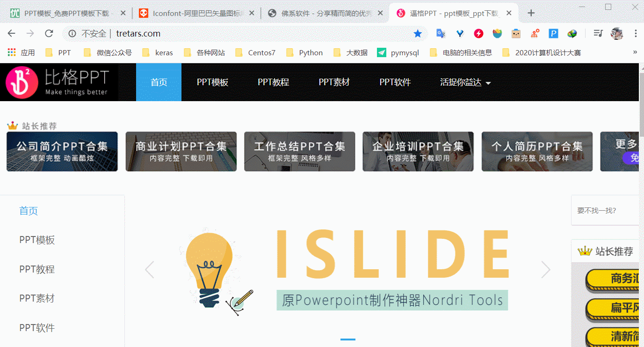Open the 应用 apps grid shortcut
Screen dimensions: 644x347
click(22, 52)
